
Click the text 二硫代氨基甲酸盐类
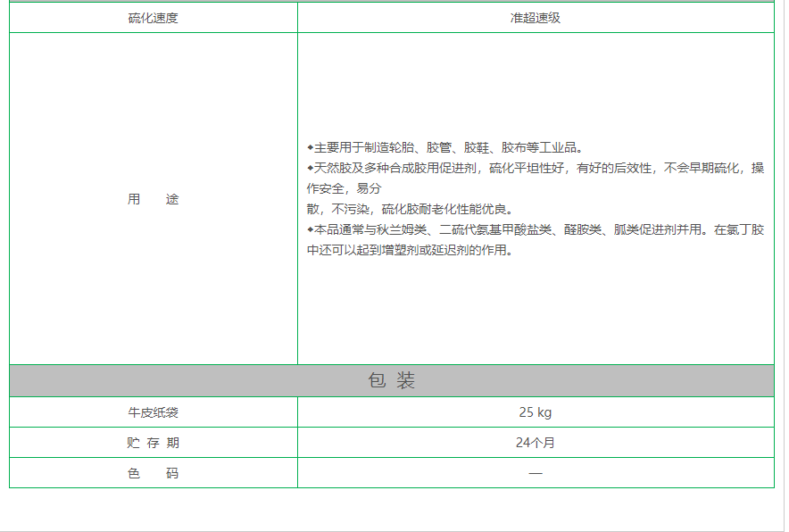point(495,229)
